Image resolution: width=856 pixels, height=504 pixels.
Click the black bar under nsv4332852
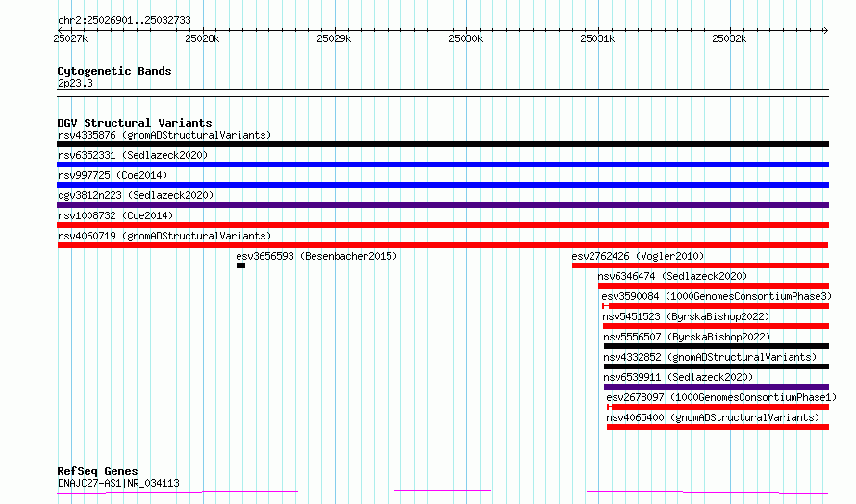click(717, 366)
